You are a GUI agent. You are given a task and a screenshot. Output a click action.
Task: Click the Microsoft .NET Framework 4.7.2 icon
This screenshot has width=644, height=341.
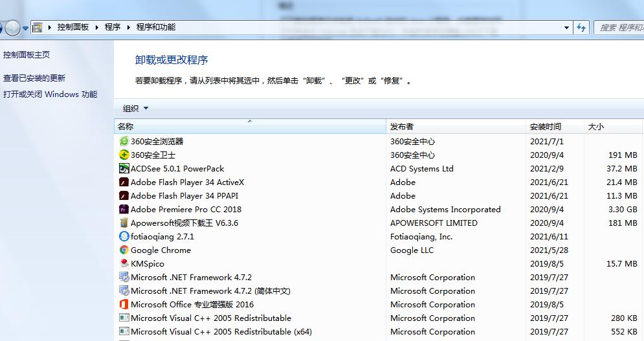point(124,277)
